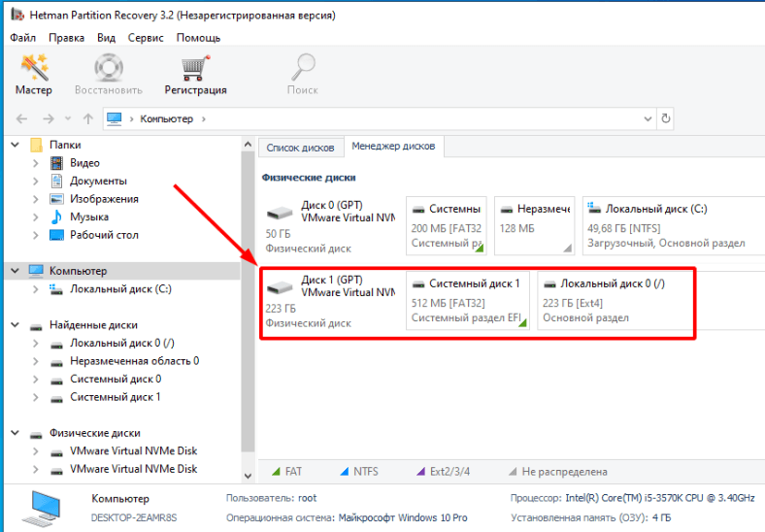Select the 200 МБ FAT32 partition
This screenshot has height=532, width=765.
[x=447, y=226]
